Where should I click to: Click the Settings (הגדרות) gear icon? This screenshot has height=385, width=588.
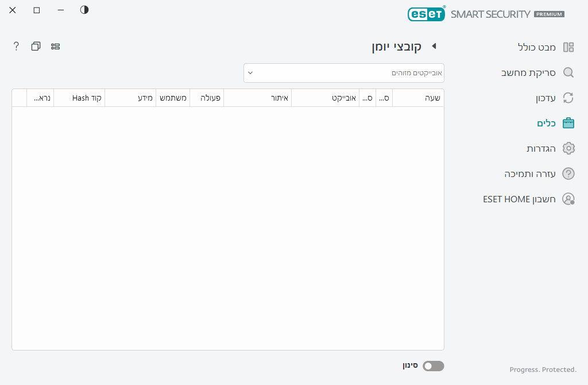pyautogui.click(x=568, y=148)
